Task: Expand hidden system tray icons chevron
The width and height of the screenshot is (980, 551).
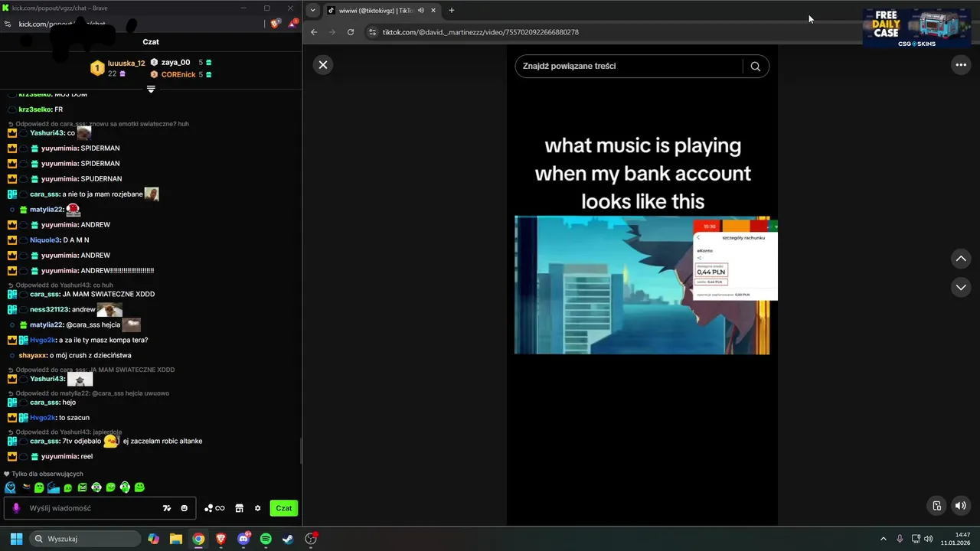Action: [884, 539]
